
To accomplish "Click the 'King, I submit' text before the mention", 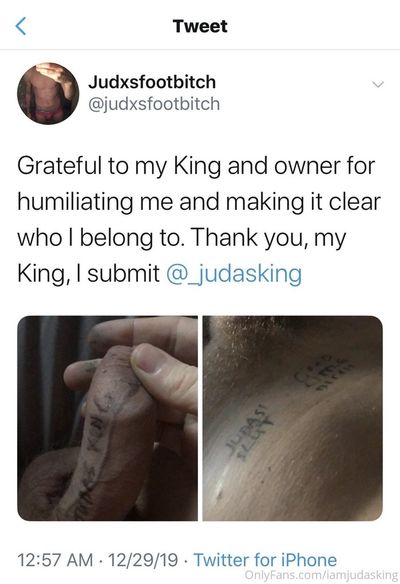I will (88, 274).
